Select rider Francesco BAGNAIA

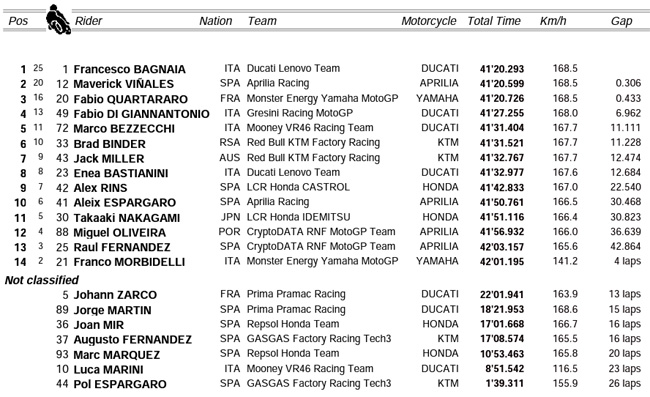[x=129, y=69]
